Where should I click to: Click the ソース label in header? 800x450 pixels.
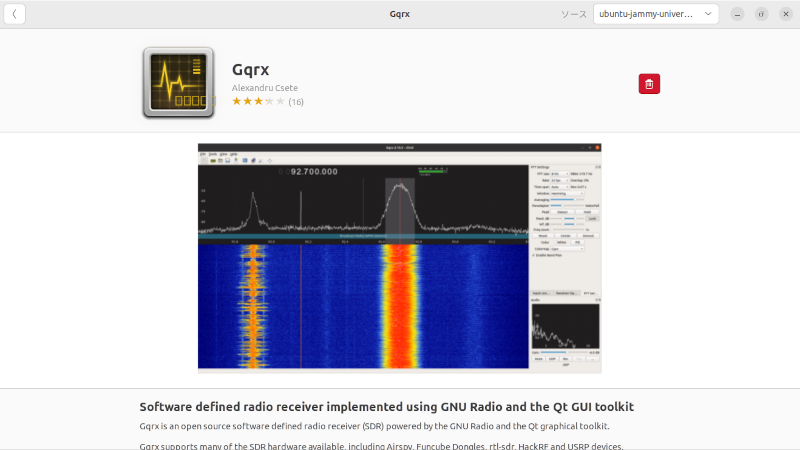574,14
